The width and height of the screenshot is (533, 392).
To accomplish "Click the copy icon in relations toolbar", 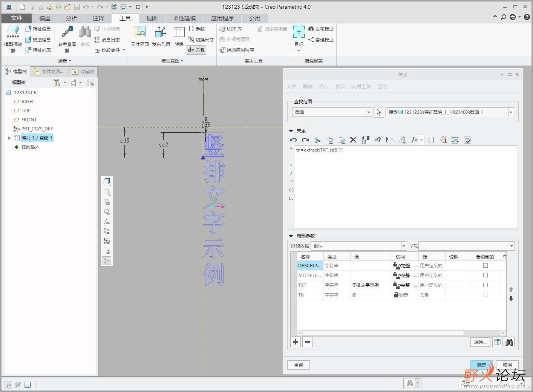I will point(329,140).
